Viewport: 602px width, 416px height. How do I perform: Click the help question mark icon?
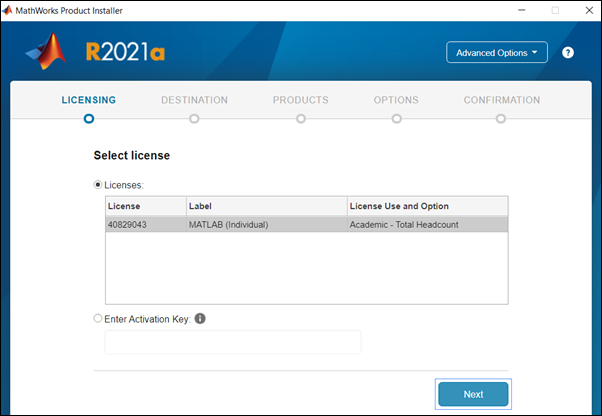click(x=568, y=53)
